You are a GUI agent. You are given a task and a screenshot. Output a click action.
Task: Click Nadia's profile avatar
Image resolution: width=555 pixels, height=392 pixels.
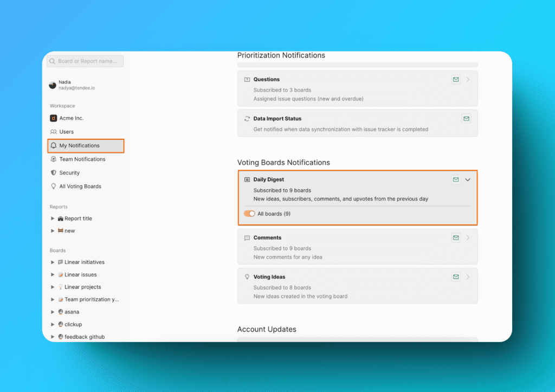coord(52,85)
